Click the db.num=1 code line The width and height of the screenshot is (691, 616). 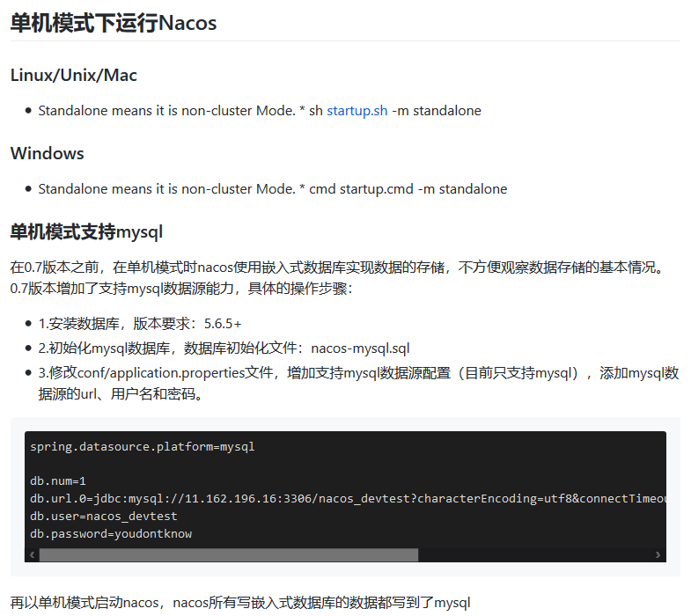[58, 481]
